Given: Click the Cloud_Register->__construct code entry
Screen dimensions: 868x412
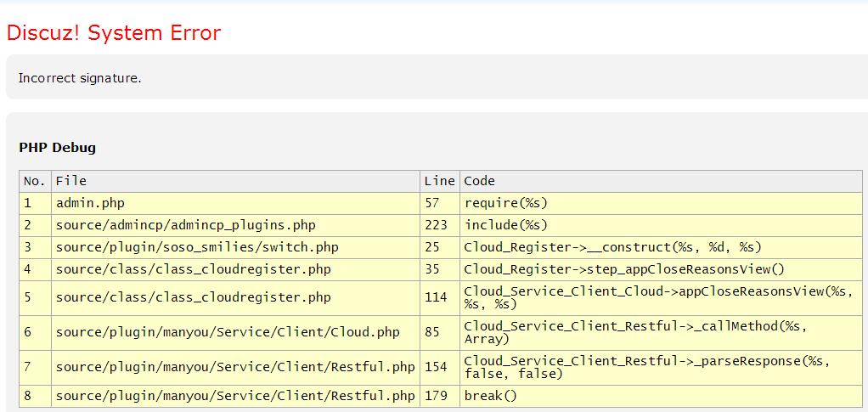Looking at the screenshot, I should coord(612,247).
